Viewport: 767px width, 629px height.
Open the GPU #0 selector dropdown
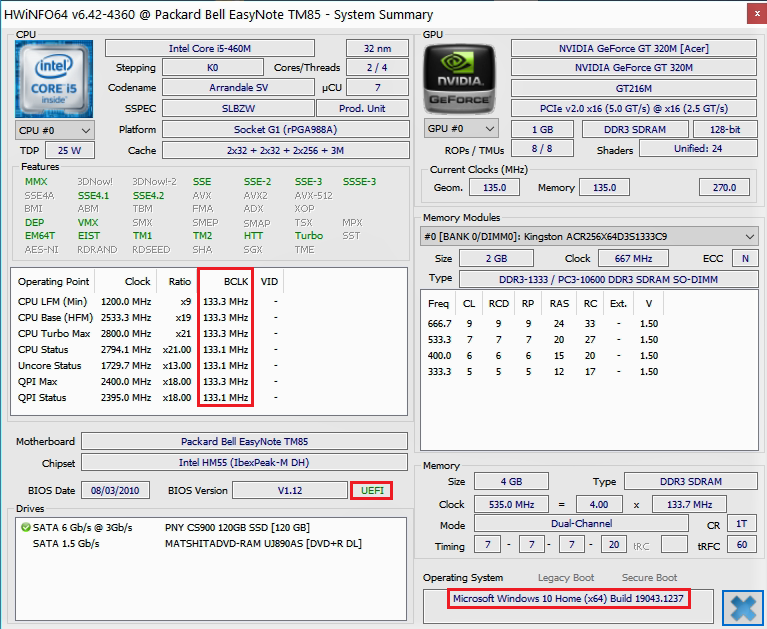pyautogui.click(x=461, y=129)
